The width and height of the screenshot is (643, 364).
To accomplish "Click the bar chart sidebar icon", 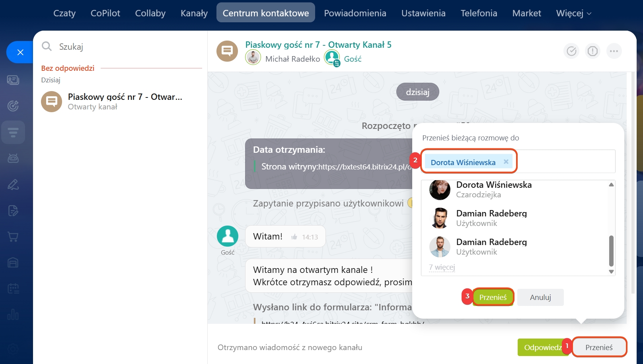I will coord(13,315).
